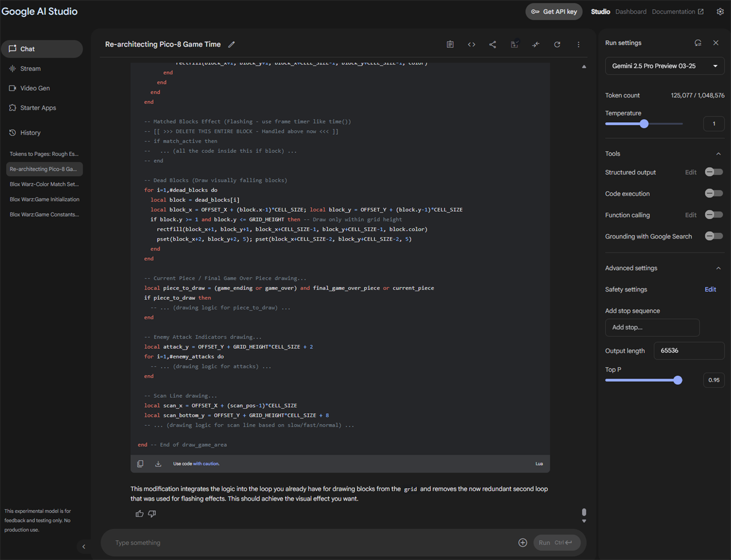Click the Temperature value field
The width and height of the screenshot is (731, 560).
tap(714, 124)
